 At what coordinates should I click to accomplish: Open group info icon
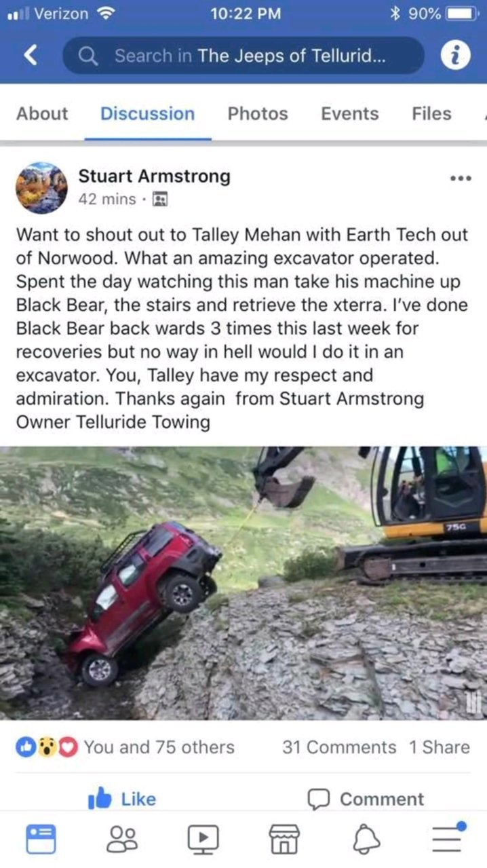(456, 56)
